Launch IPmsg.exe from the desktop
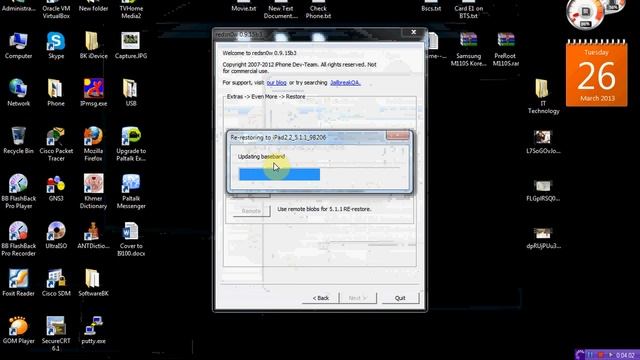The height and width of the screenshot is (360, 640). coord(93,93)
